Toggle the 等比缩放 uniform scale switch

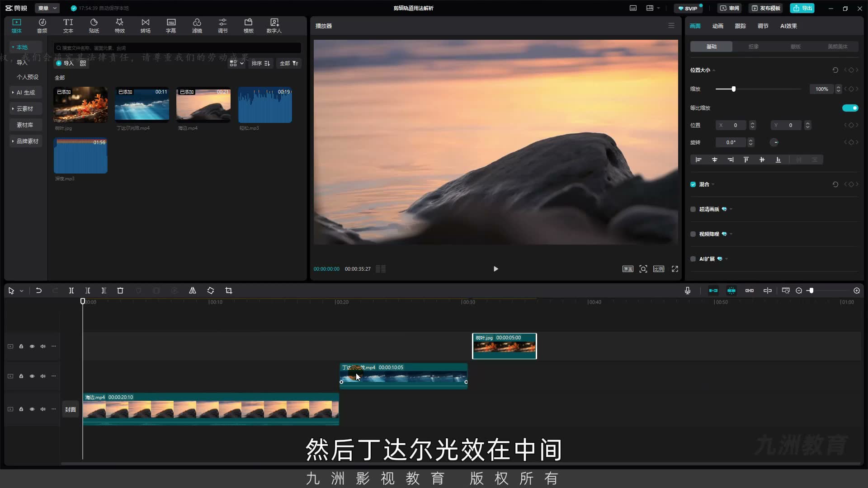click(850, 108)
